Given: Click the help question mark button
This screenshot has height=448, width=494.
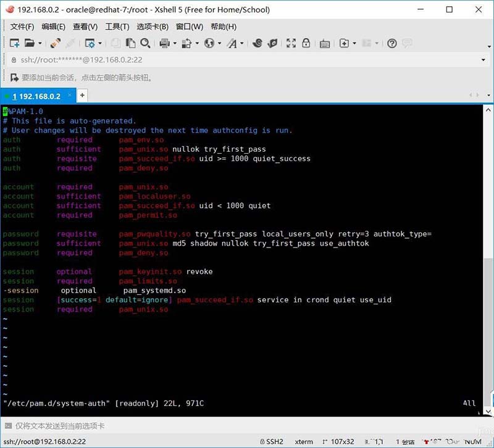Looking at the screenshot, I should [x=391, y=44].
